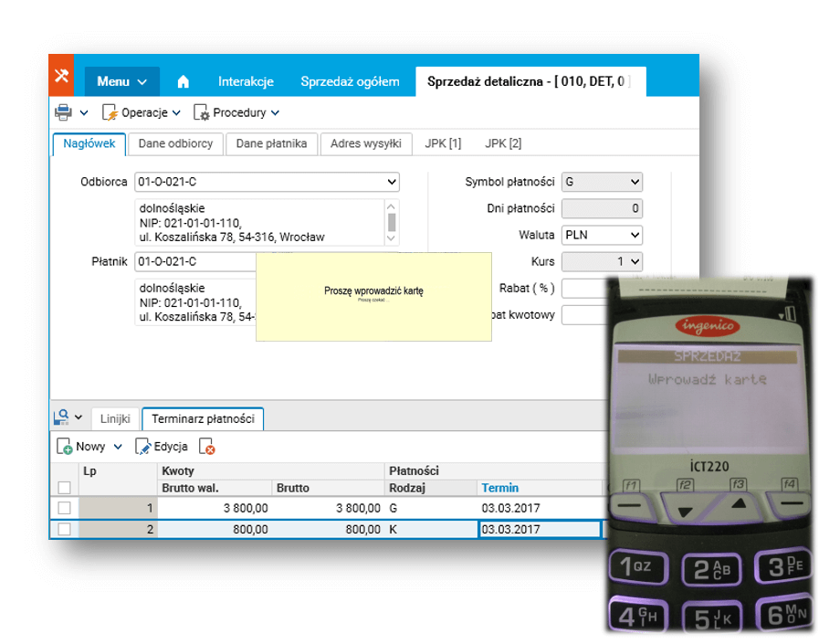The image size is (840, 644).
Task: Expand the printer options arrow
Action: (84, 112)
